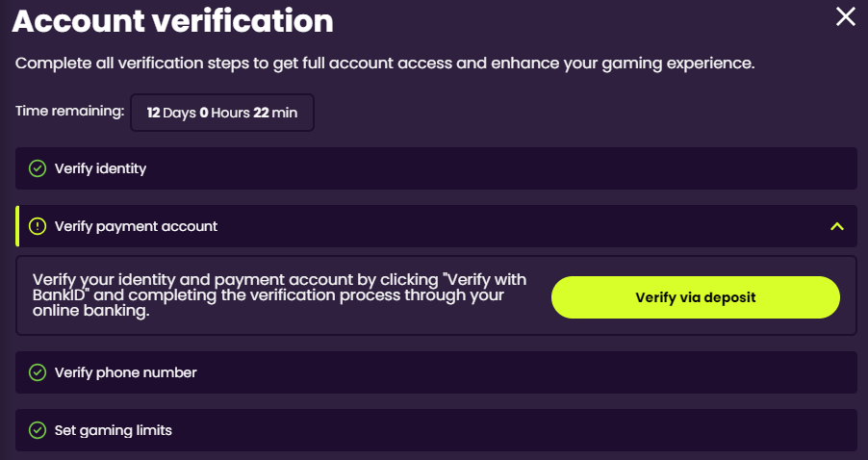This screenshot has height=460, width=868.
Task: Click the green check icon beside Verify identity
Action: [x=38, y=168]
